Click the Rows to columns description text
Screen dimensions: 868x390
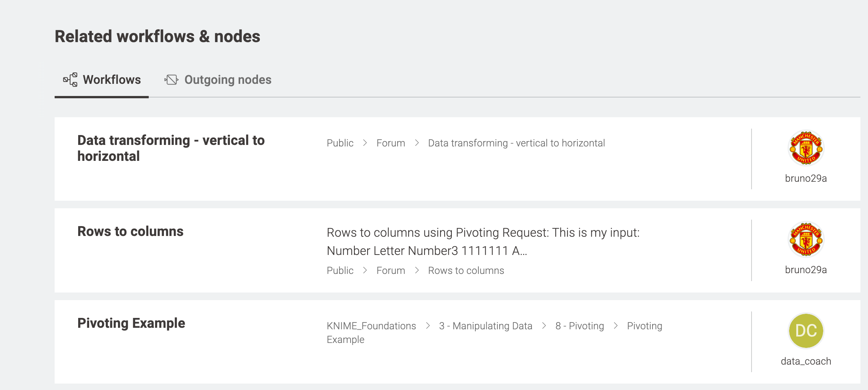483,241
